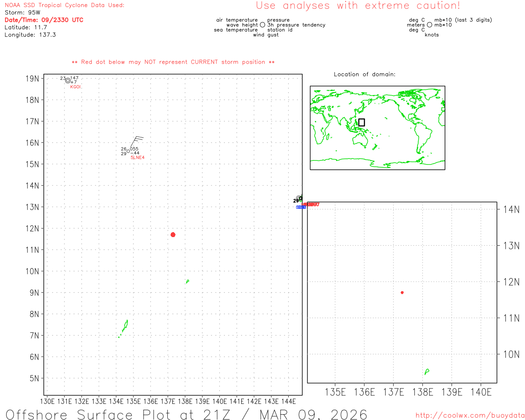Click the red 5LNE4 station label
Image resolution: width=525 pixels, height=420 pixels.
137,157
